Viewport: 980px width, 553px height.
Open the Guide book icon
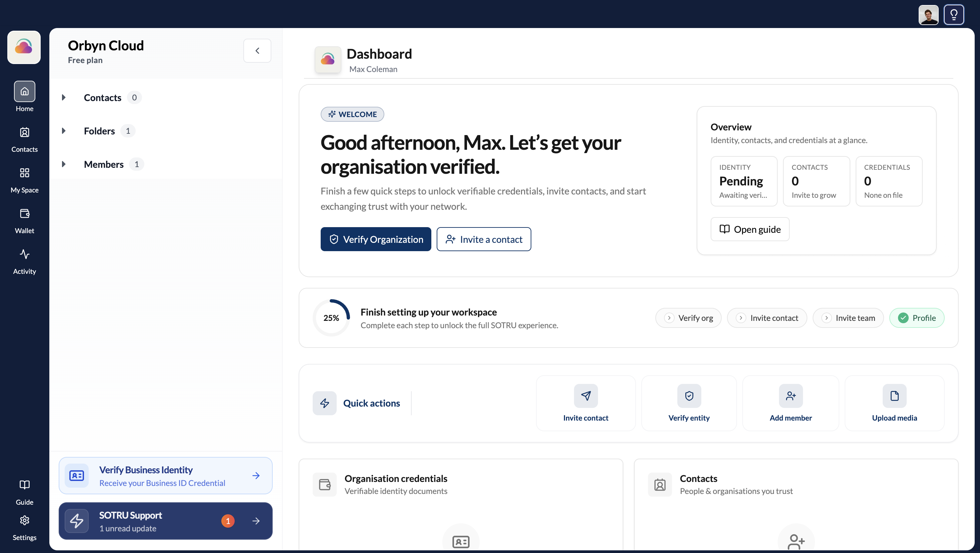pyautogui.click(x=24, y=485)
